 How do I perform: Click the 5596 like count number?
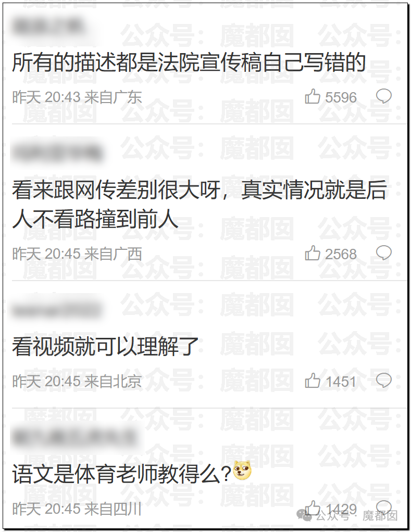[341, 98]
